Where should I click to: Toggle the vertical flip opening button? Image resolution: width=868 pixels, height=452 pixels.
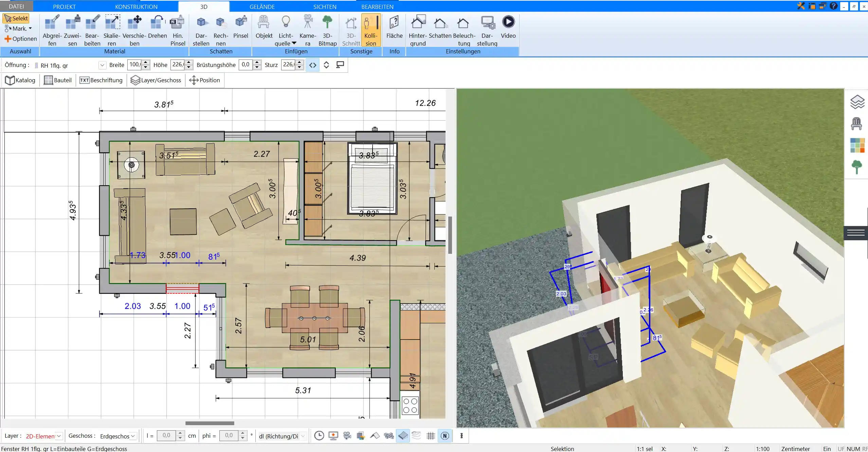(326, 65)
